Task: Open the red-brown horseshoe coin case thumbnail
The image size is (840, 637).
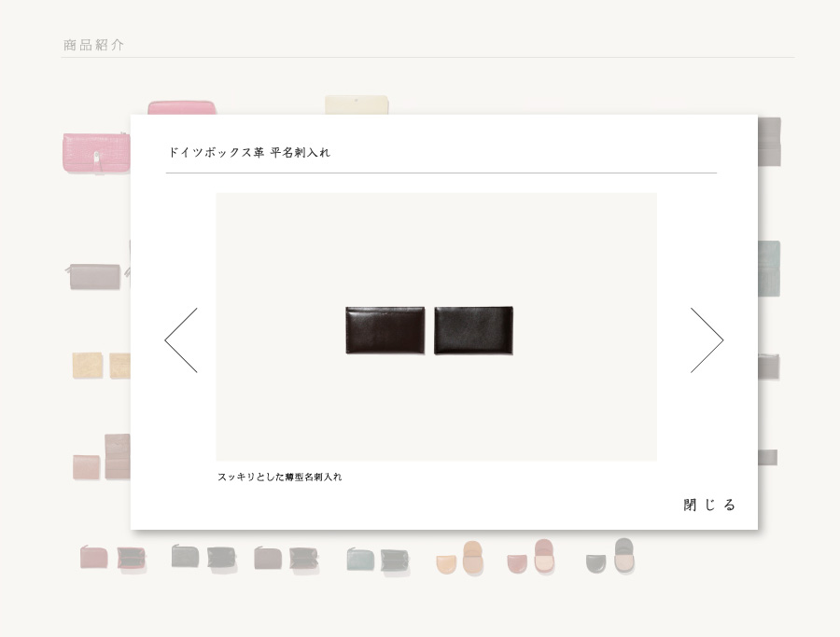Action: (x=531, y=557)
